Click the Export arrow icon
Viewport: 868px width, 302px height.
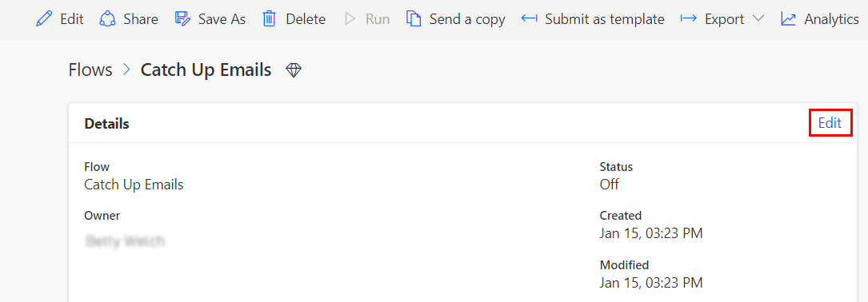(688, 19)
